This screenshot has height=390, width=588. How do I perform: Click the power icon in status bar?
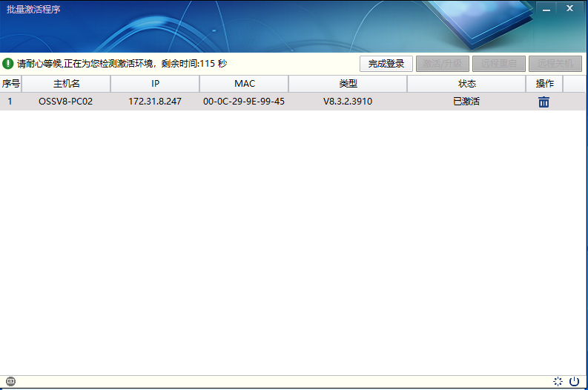(x=574, y=382)
